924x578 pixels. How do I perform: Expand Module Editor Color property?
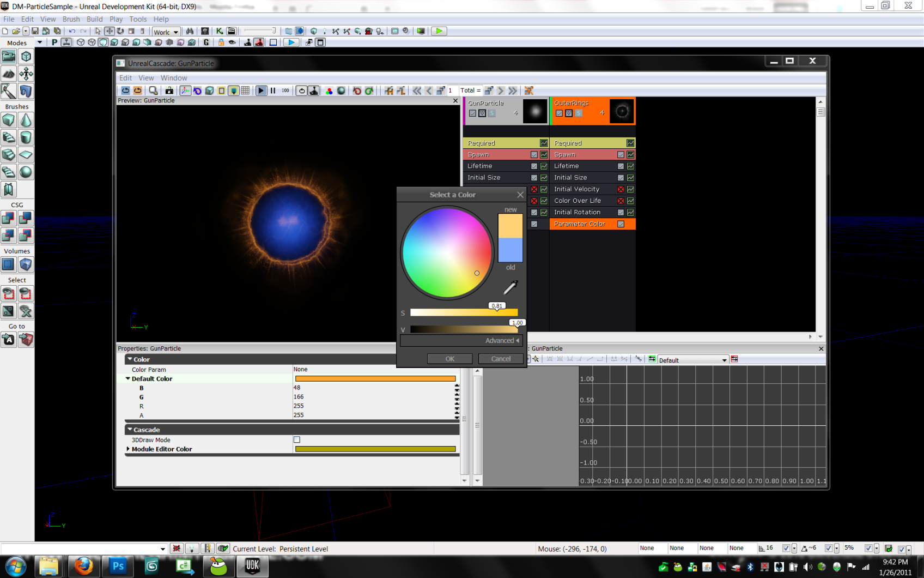tap(128, 449)
